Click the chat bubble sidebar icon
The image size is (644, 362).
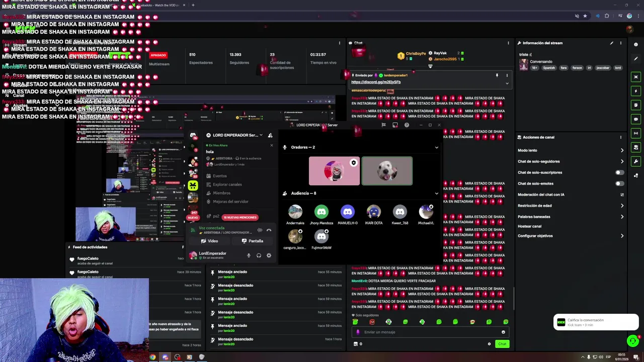pos(636,119)
